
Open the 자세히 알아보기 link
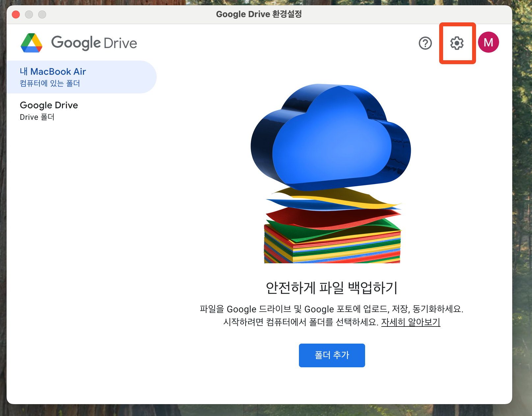(411, 322)
